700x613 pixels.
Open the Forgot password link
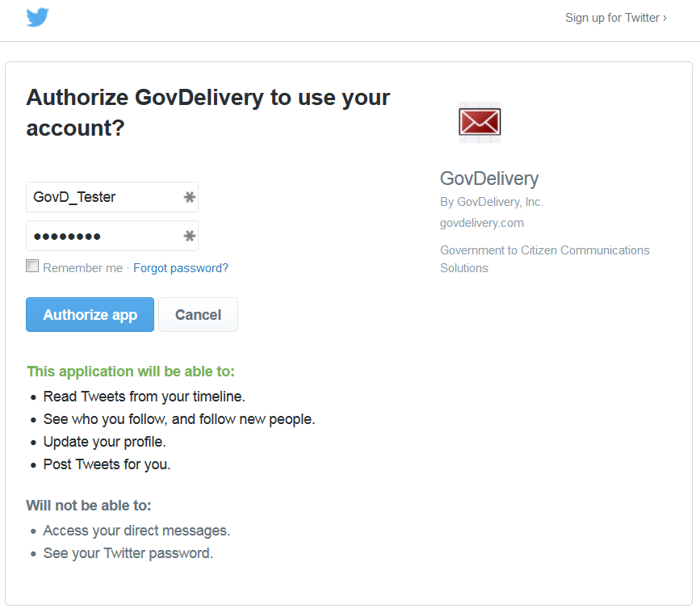[x=180, y=267]
